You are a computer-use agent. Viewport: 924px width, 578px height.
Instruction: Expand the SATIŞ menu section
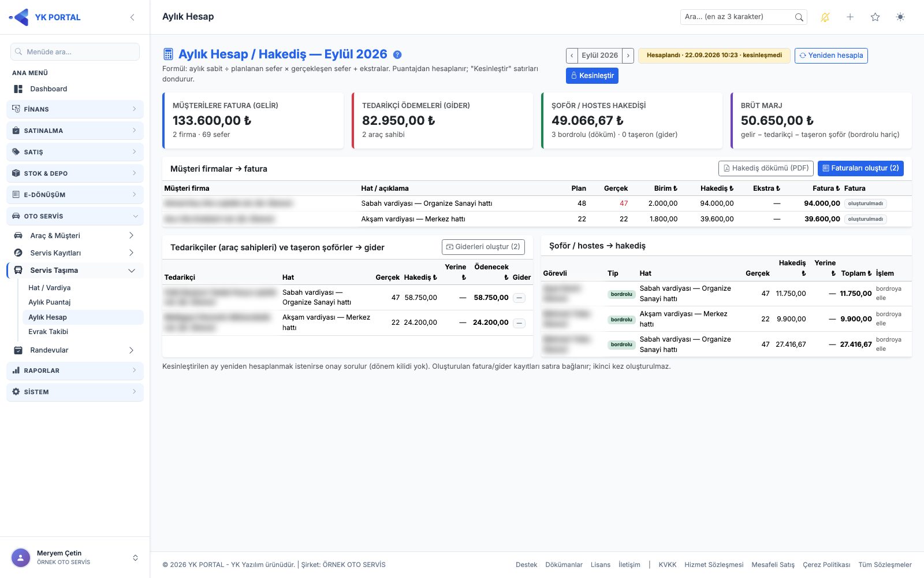(x=75, y=152)
